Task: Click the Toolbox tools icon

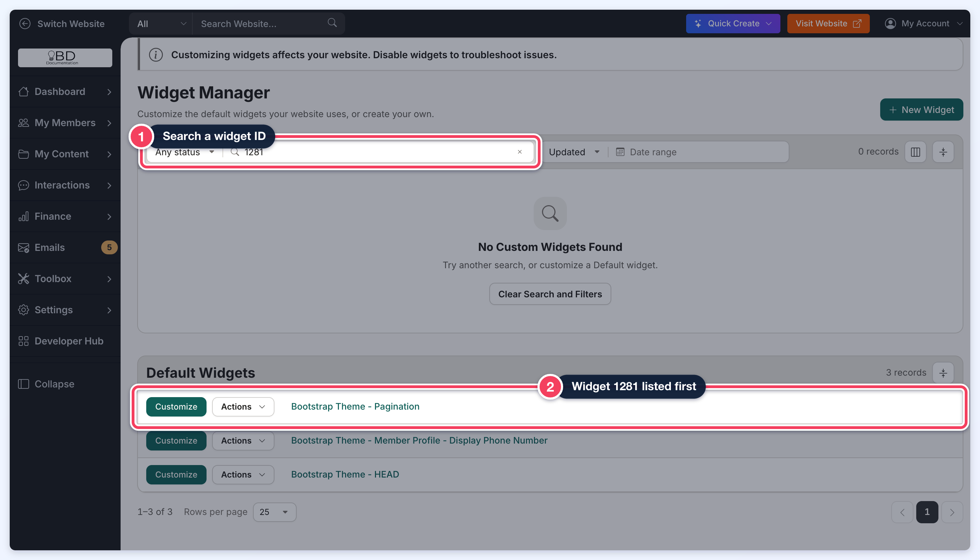Action: point(24,279)
